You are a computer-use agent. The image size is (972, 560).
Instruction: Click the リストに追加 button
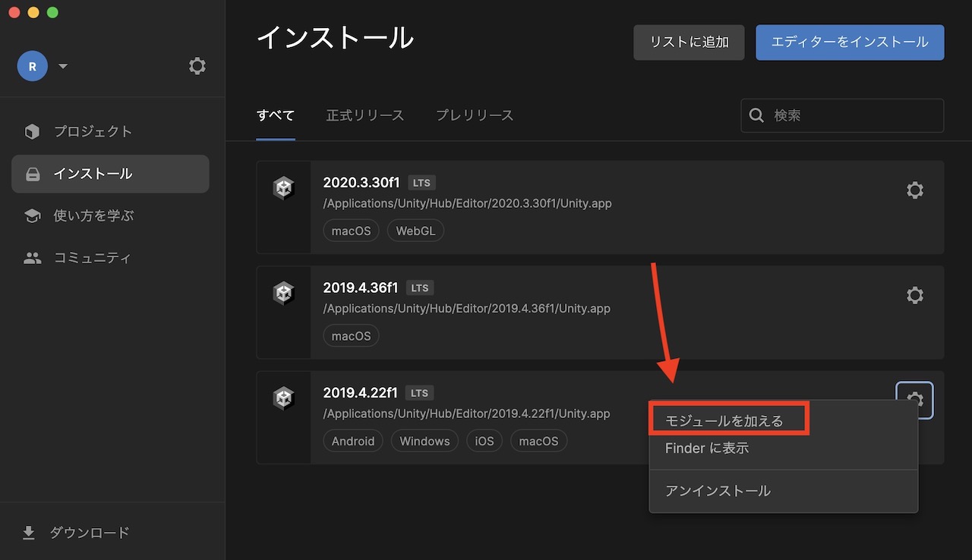click(x=688, y=42)
